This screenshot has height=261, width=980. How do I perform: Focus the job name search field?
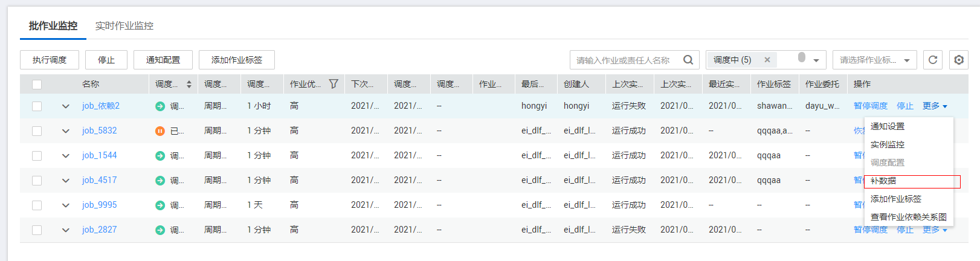click(x=625, y=60)
